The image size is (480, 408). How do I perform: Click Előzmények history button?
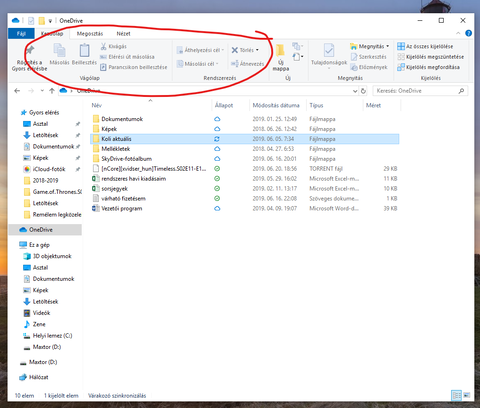[369, 67]
